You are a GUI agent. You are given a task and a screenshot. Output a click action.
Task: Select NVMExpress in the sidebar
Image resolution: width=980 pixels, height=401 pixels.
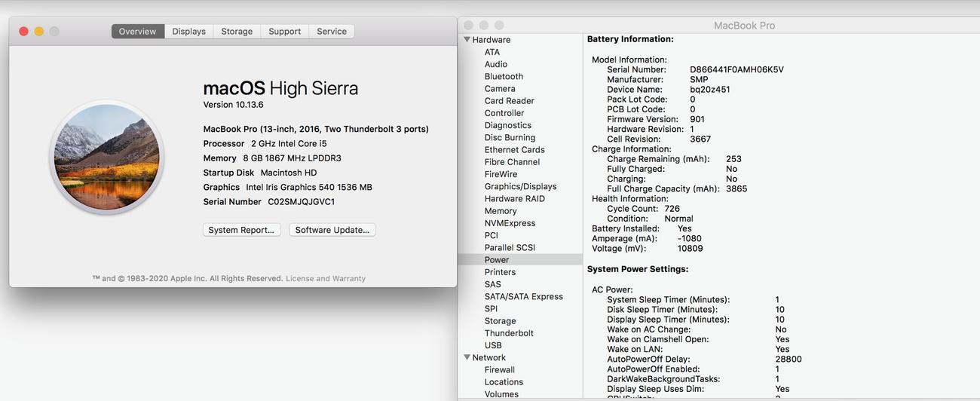tap(510, 223)
